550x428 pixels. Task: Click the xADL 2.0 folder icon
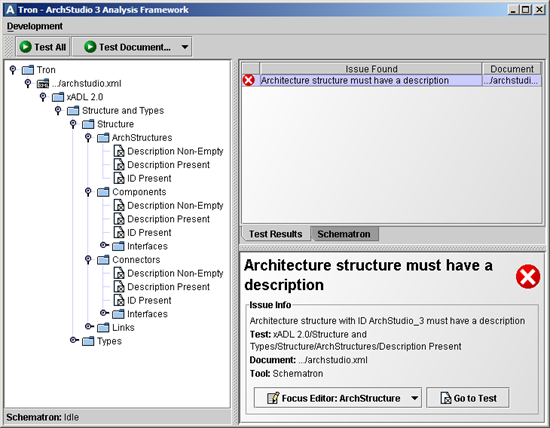[x=58, y=97]
